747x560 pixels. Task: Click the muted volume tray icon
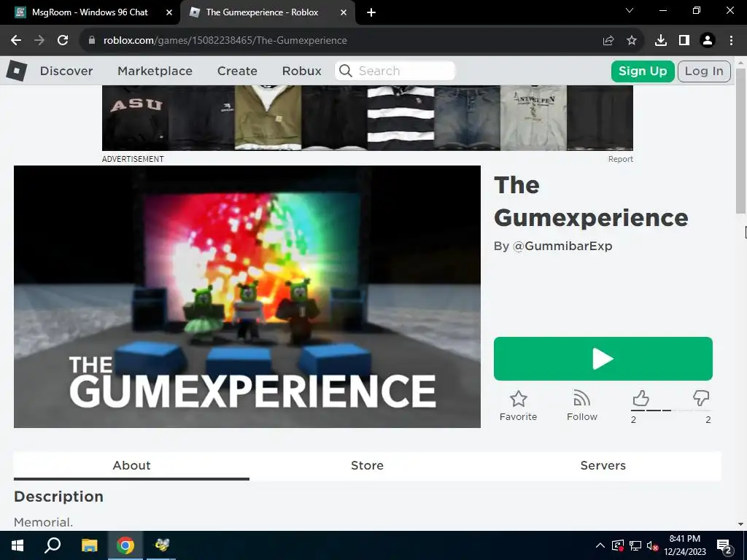653,545
